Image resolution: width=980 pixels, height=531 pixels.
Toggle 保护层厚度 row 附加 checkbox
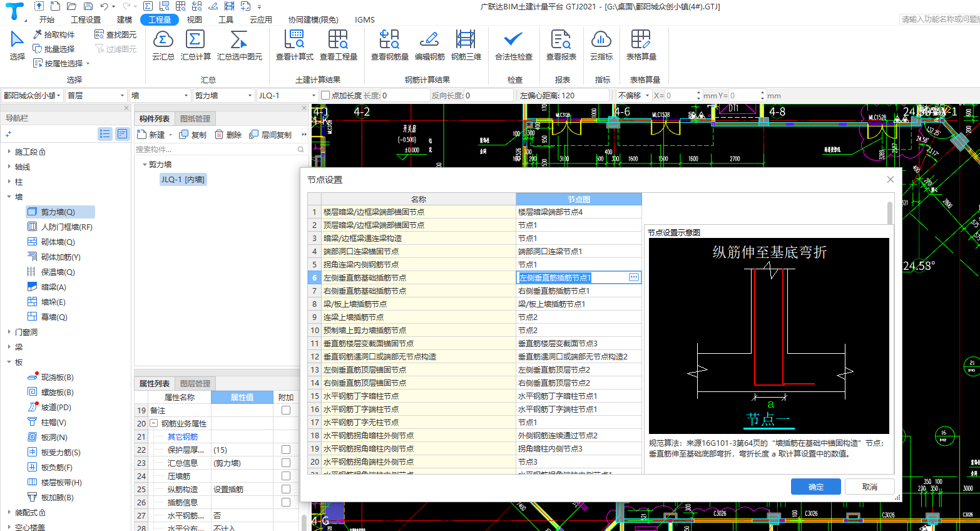point(286,450)
